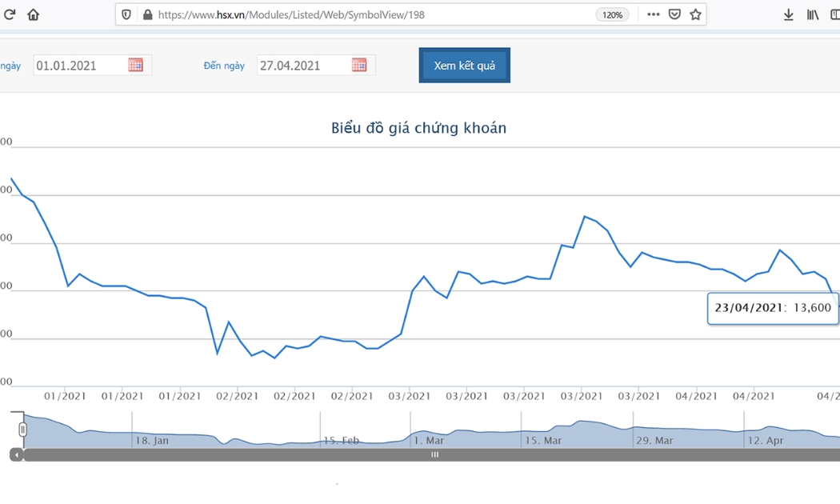Open page actions three-dot menu
The height and width of the screenshot is (504, 840).
[x=653, y=14]
